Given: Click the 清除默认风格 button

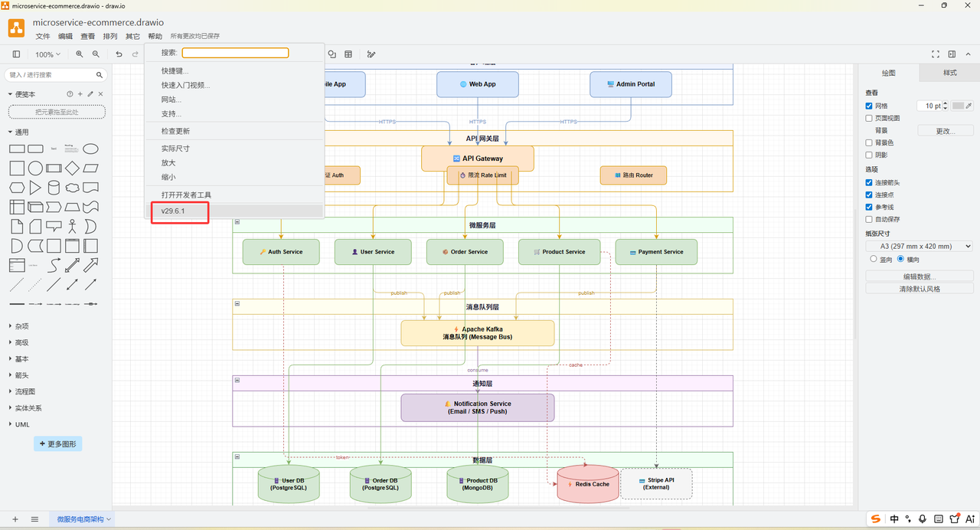Looking at the screenshot, I should (x=920, y=289).
